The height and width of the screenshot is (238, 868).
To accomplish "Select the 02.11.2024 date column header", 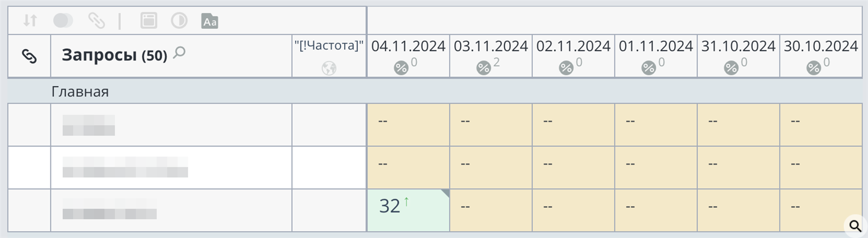I will (573, 46).
